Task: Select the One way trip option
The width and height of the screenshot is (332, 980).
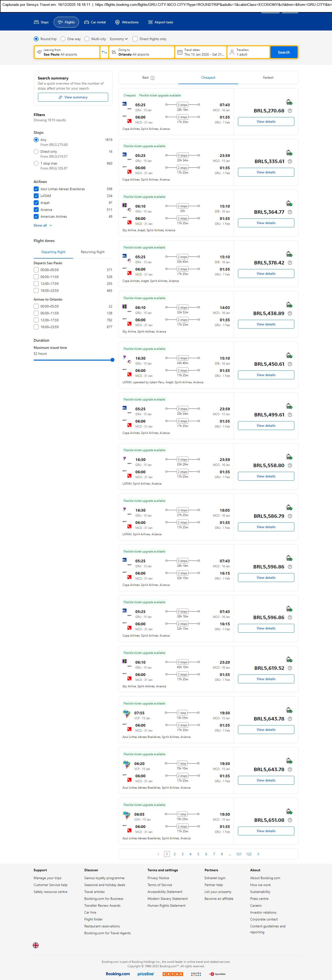Action: pos(63,39)
